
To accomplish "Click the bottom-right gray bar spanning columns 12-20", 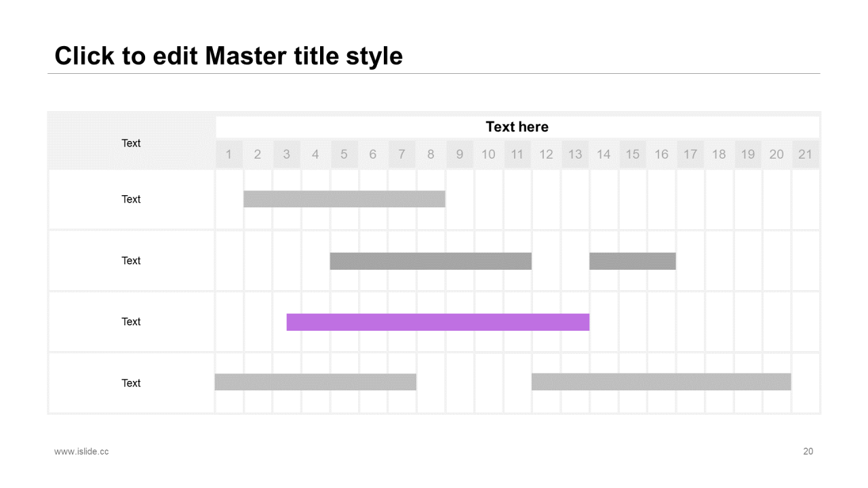I will [x=661, y=382].
